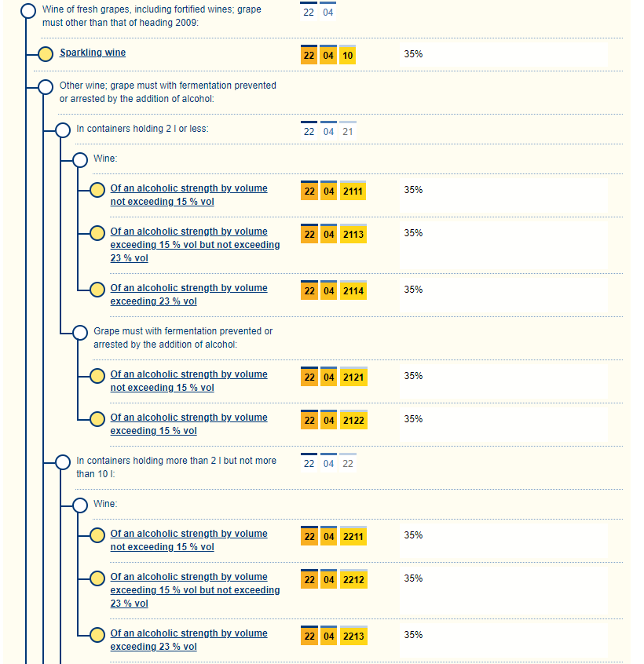The height and width of the screenshot is (664, 644).
Task: Click yellow node icon for code 2121
Action: pos(97,376)
